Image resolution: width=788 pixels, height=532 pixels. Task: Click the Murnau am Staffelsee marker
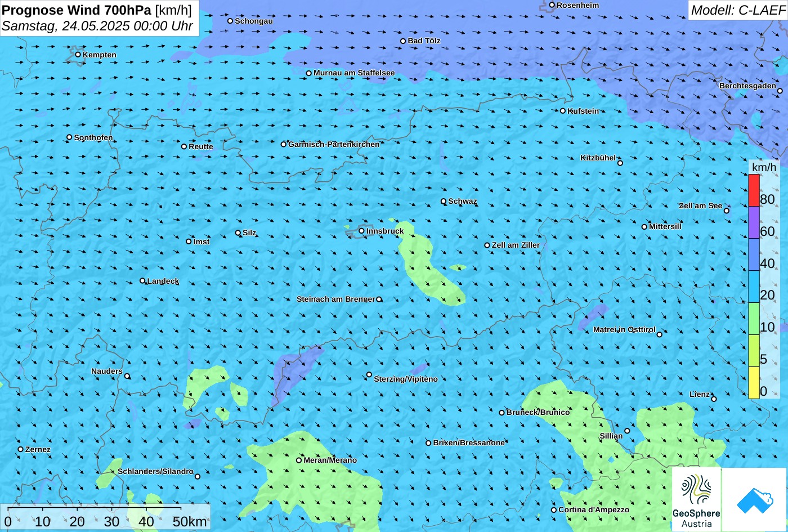pyautogui.click(x=309, y=73)
